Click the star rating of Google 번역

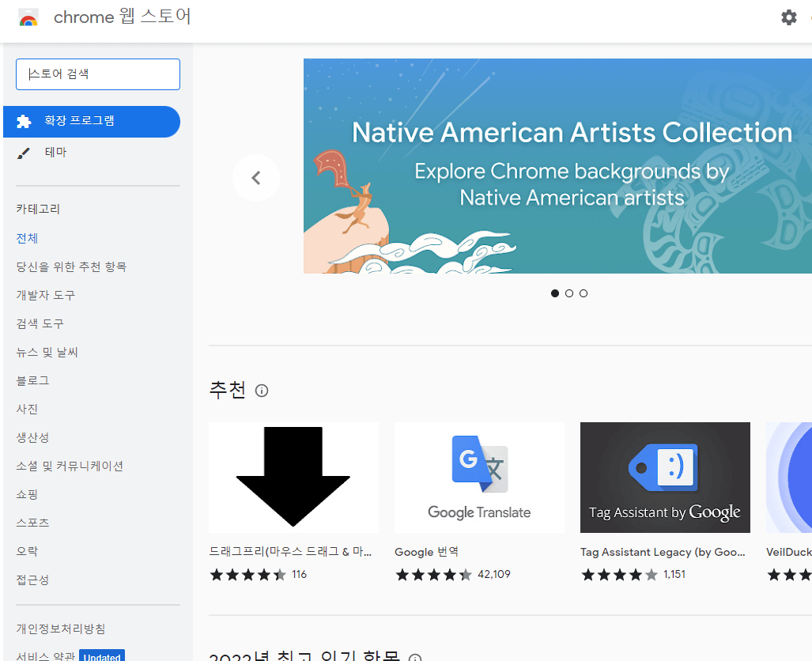pos(434,575)
